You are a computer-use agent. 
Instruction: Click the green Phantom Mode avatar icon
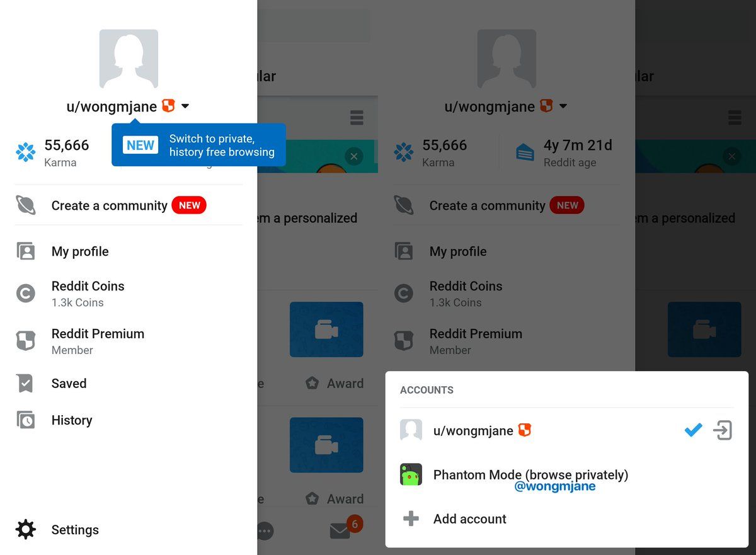(411, 475)
